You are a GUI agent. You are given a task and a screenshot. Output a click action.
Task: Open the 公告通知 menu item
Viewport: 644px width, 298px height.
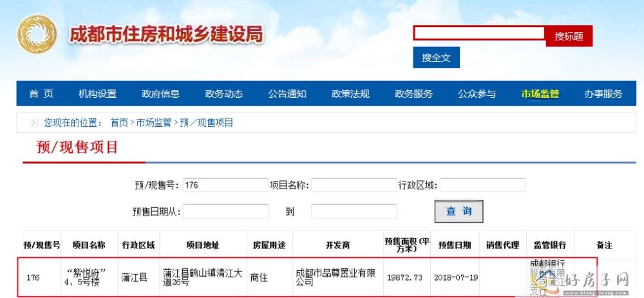click(287, 94)
